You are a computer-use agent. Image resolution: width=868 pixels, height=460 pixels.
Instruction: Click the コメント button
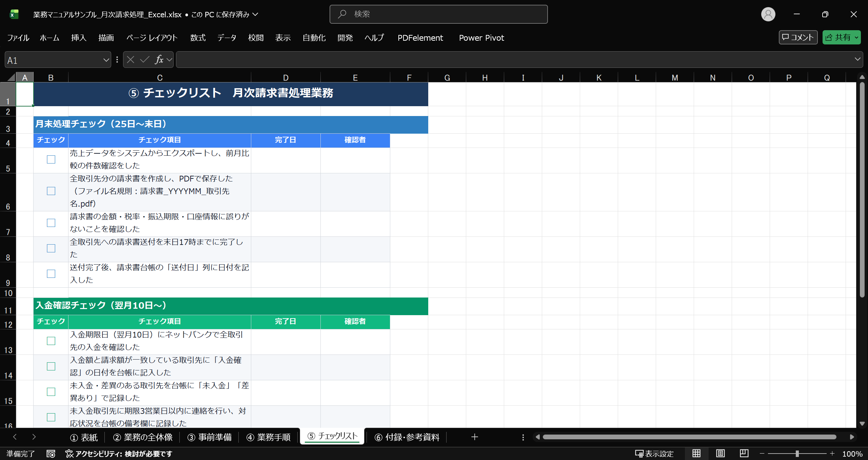(x=798, y=37)
